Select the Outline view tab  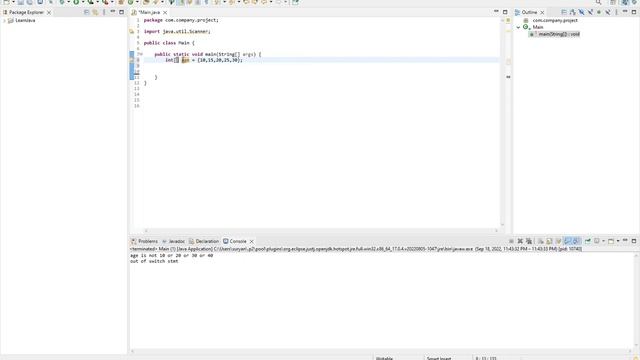click(x=529, y=12)
